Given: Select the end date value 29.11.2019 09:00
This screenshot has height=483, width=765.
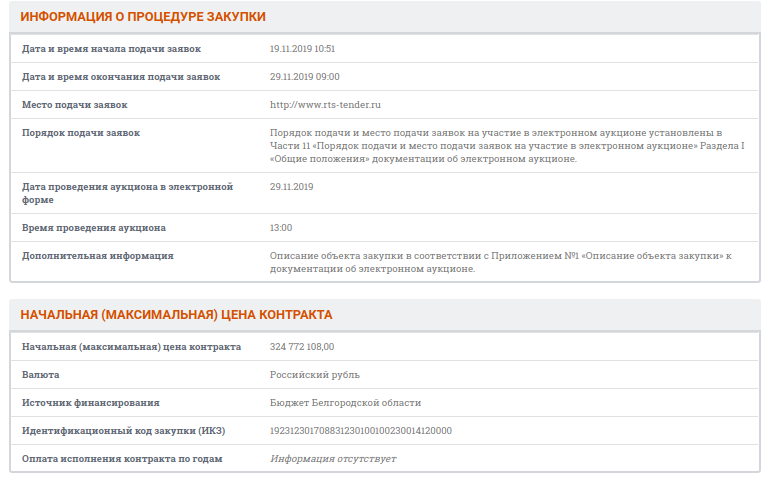Looking at the screenshot, I should point(304,77).
